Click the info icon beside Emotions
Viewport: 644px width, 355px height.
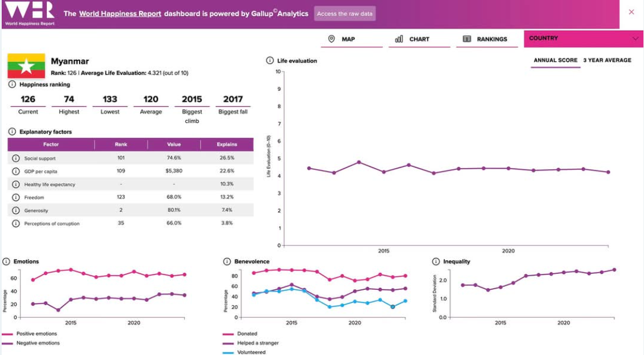pyautogui.click(x=6, y=261)
